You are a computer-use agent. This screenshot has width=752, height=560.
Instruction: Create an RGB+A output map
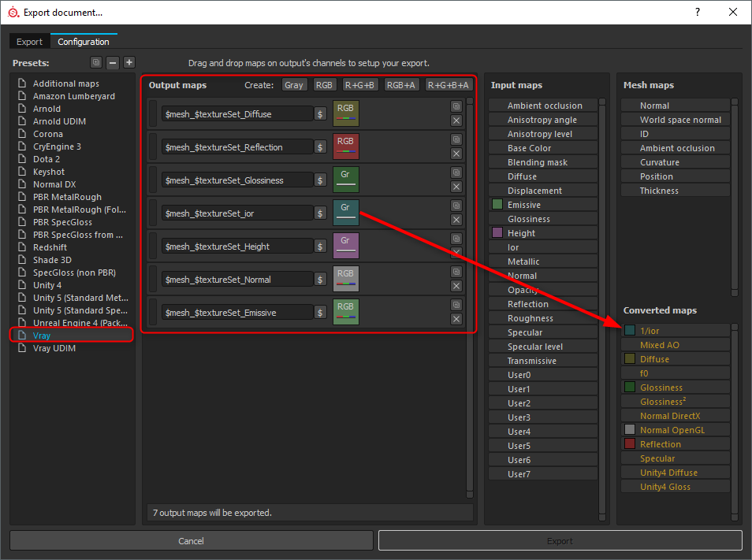401,85
